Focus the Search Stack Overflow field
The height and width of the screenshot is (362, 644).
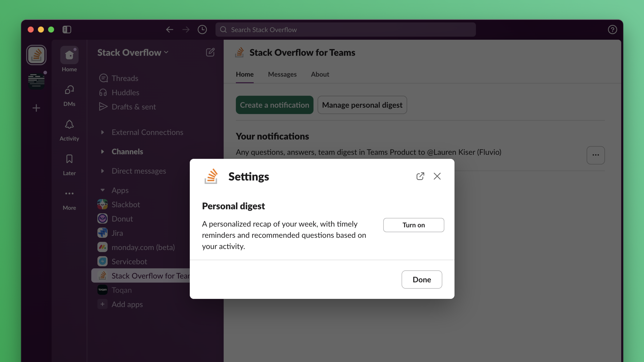coord(345,29)
